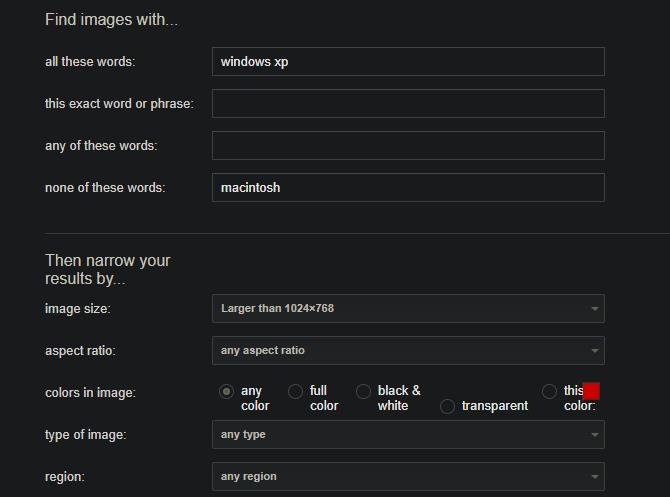
Task: Select the 'this color' radio button
Action: click(x=549, y=392)
